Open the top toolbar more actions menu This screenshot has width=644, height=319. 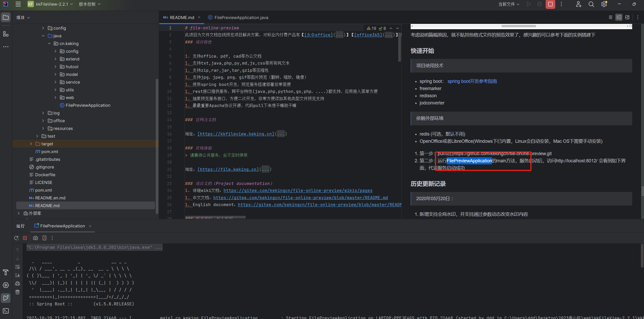pyautogui.click(x=561, y=4)
